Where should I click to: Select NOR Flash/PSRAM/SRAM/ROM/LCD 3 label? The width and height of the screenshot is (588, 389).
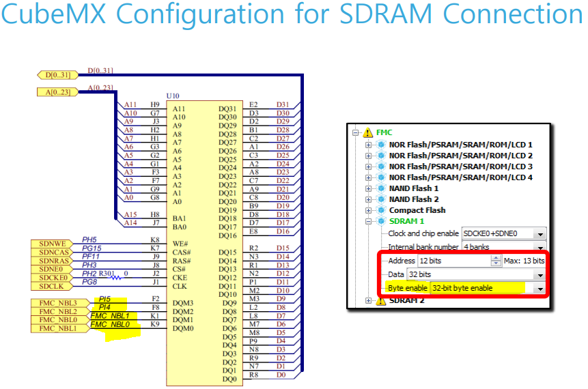[460, 167]
